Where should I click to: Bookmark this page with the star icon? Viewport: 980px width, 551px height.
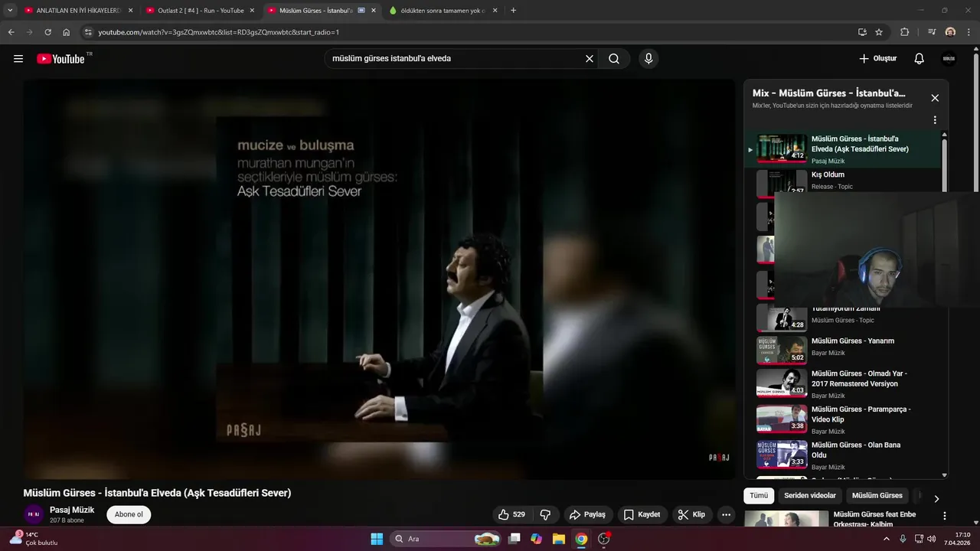tap(879, 32)
